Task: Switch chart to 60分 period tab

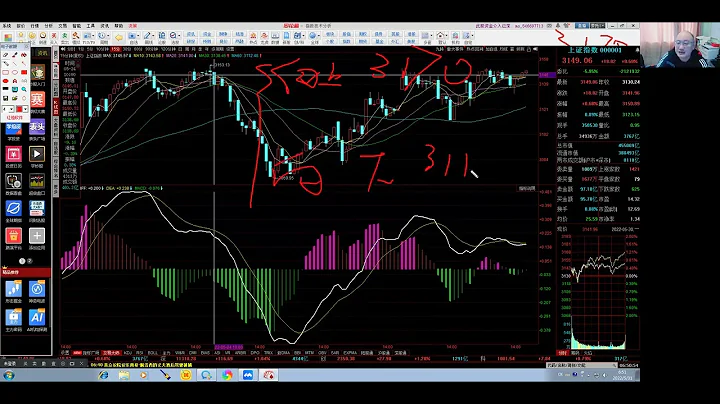Action: [137, 49]
